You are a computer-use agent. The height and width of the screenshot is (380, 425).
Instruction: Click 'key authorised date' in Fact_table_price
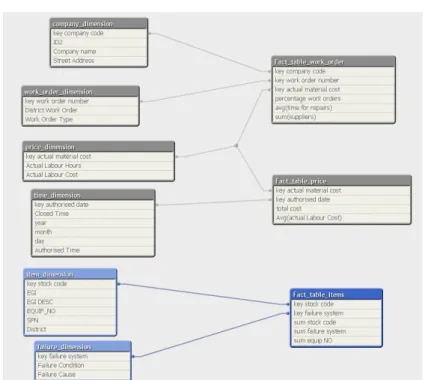[342, 200]
